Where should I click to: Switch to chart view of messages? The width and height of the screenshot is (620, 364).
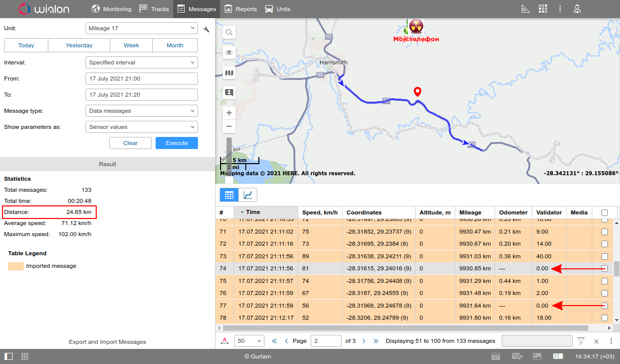click(248, 195)
